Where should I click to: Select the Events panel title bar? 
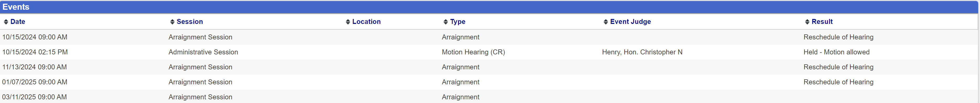click(489, 7)
